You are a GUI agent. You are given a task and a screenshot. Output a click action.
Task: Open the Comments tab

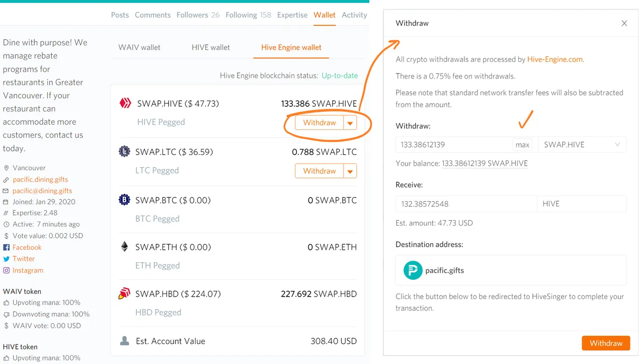click(x=152, y=15)
